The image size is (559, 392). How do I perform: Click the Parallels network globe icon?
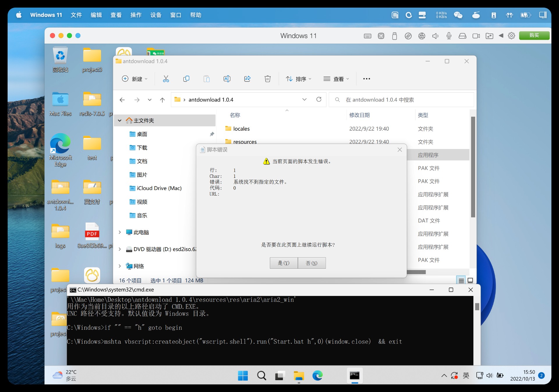click(x=422, y=36)
